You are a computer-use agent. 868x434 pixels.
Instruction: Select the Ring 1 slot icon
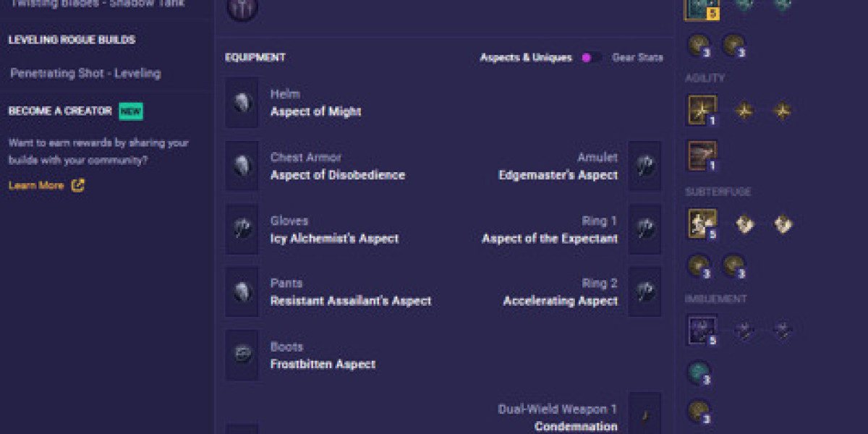click(x=644, y=229)
